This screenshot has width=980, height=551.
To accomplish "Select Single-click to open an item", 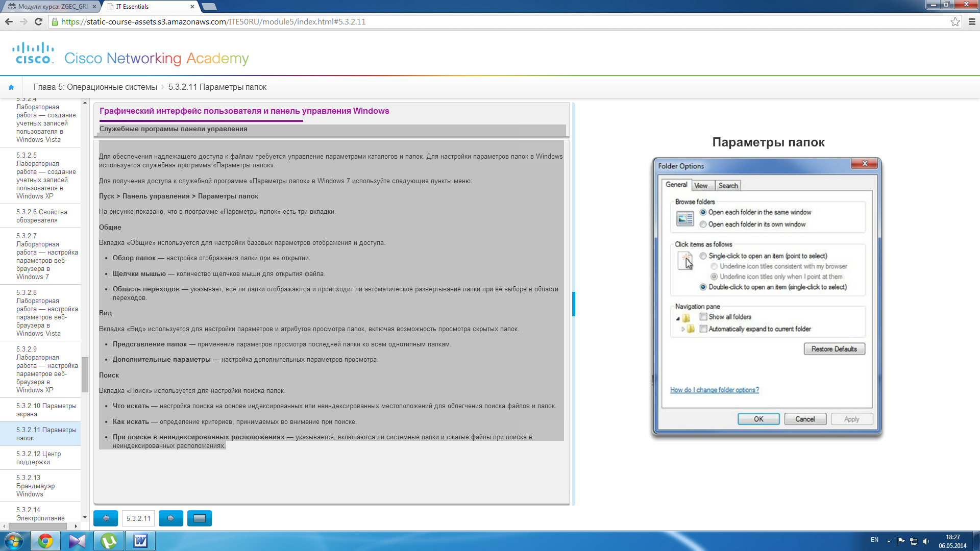I will click(x=703, y=256).
